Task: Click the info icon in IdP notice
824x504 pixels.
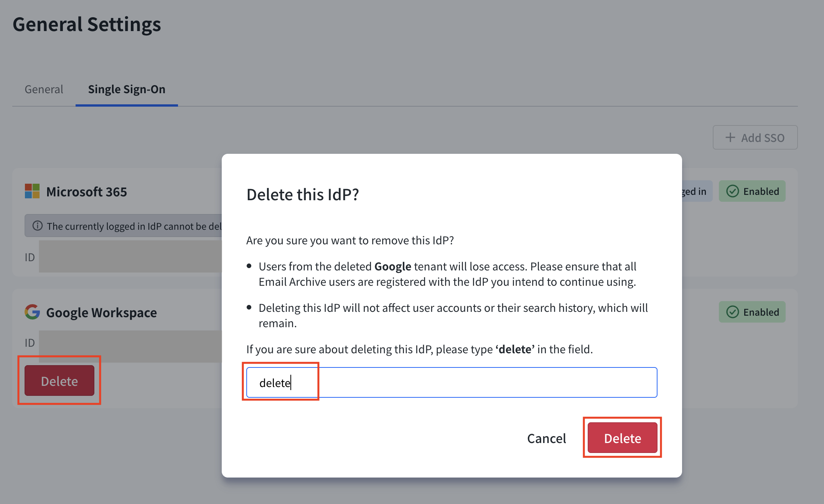Action: pyautogui.click(x=38, y=226)
